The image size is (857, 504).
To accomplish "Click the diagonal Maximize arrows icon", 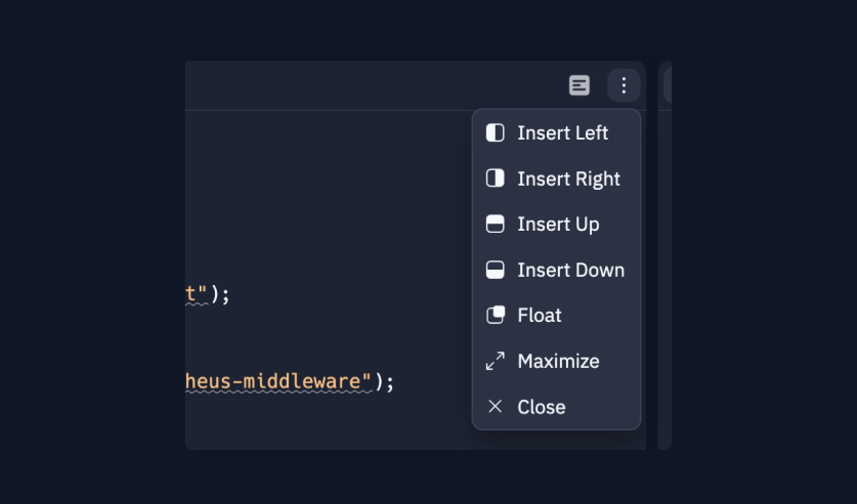I will pyautogui.click(x=495, y=361).
